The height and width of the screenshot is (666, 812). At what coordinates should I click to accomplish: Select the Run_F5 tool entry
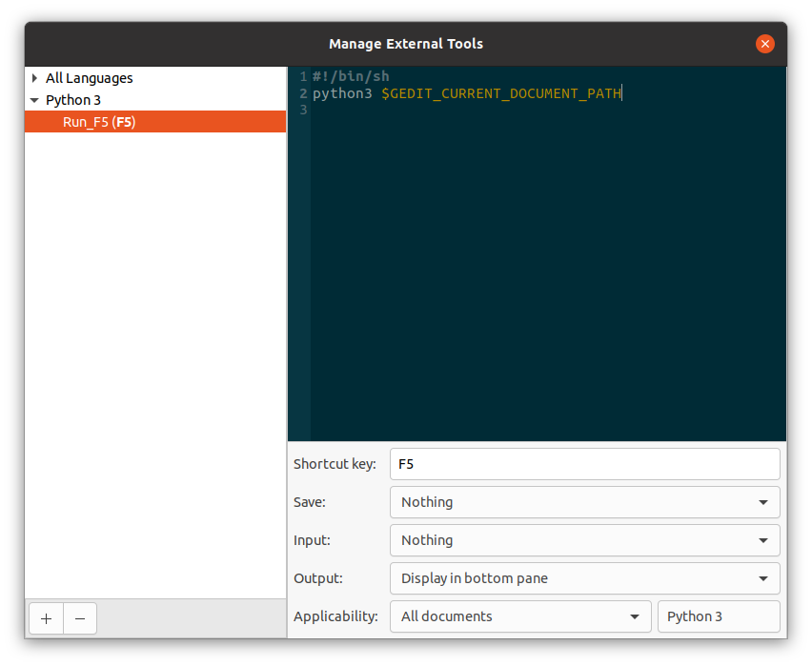99,122
